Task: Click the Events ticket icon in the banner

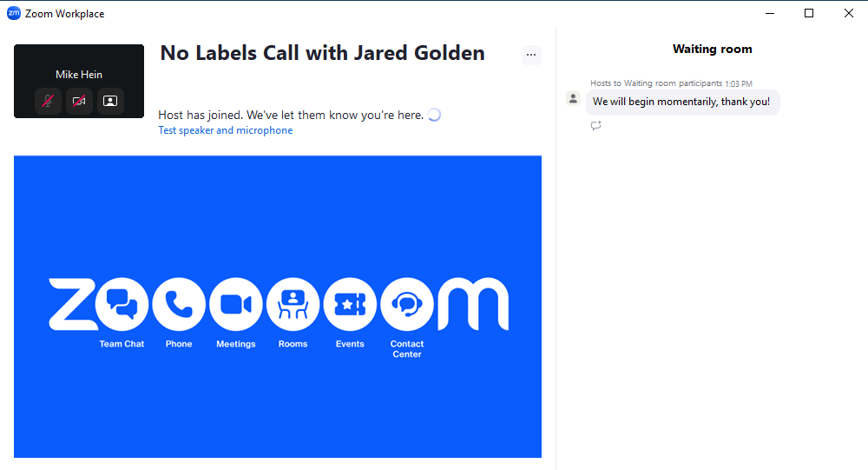Action: (x=350, y=304)
